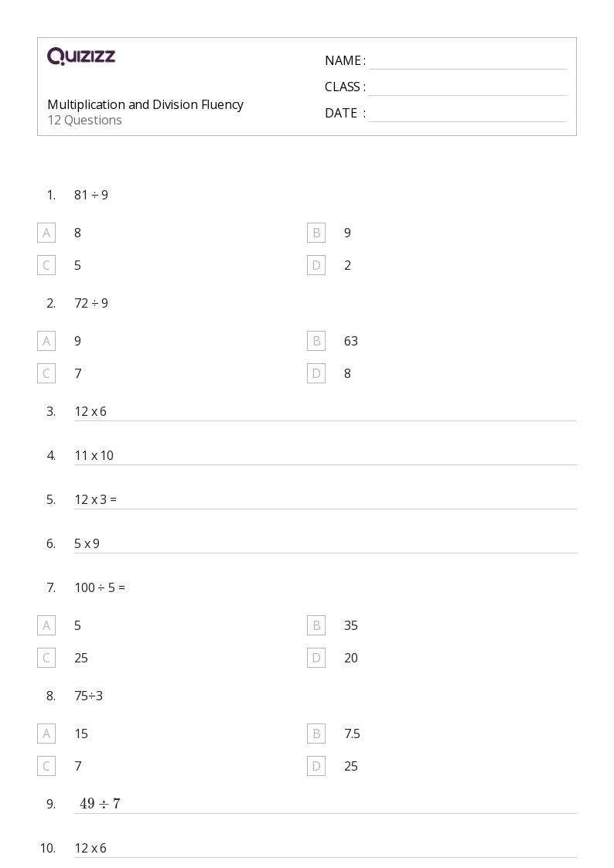Select answer box A for question 1

[46, 233]
